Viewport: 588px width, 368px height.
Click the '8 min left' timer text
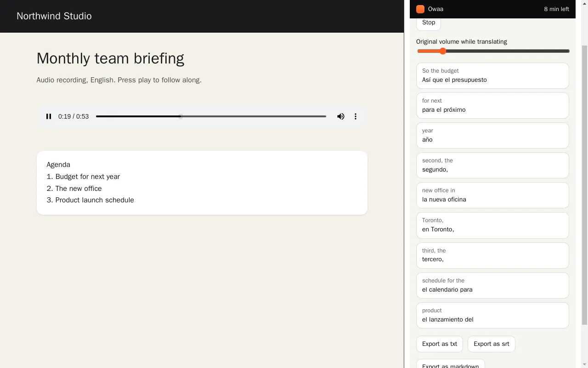(556, 9)
